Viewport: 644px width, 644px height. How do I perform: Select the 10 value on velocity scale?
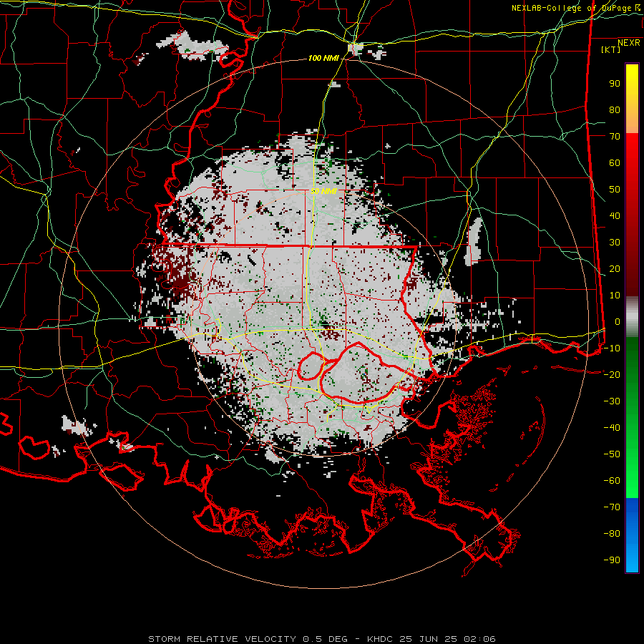coord(615,296)
